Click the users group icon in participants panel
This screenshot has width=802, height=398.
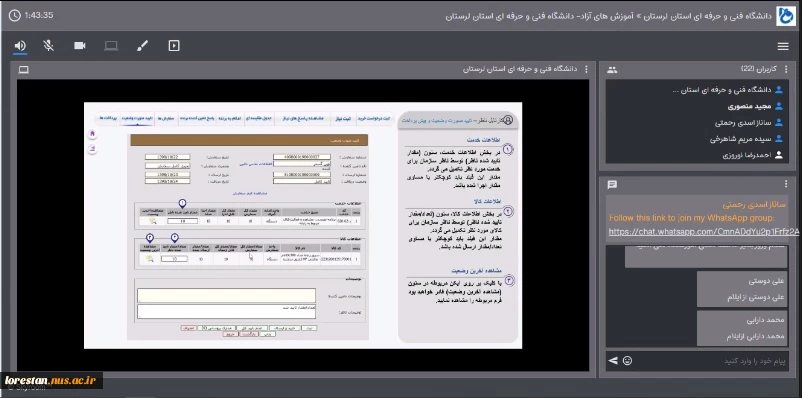tap(612, 70)
